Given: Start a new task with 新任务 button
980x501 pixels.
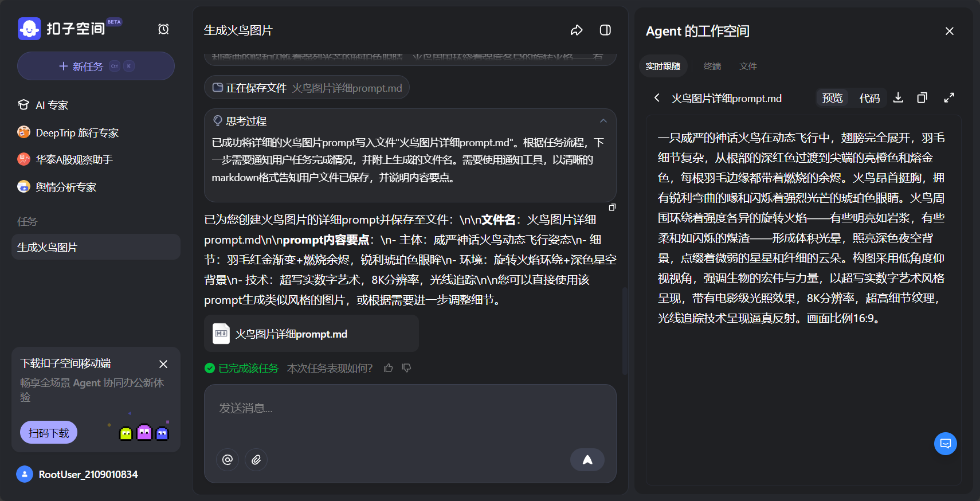Looking at the screenshot, I should 96,66.
